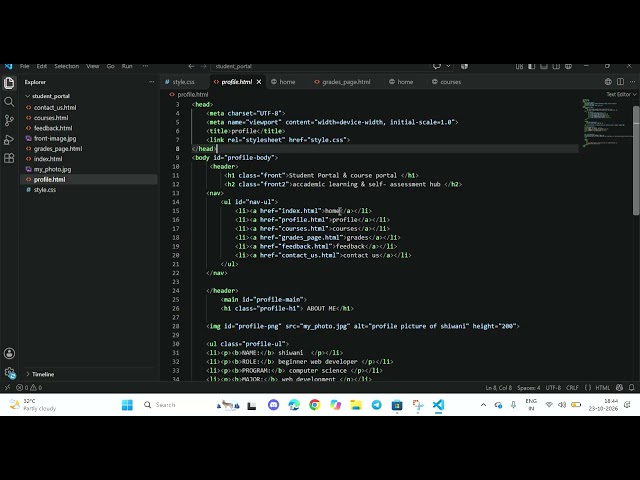Open the Selection menu
640x480 pixels.
[x=67, y=66]
